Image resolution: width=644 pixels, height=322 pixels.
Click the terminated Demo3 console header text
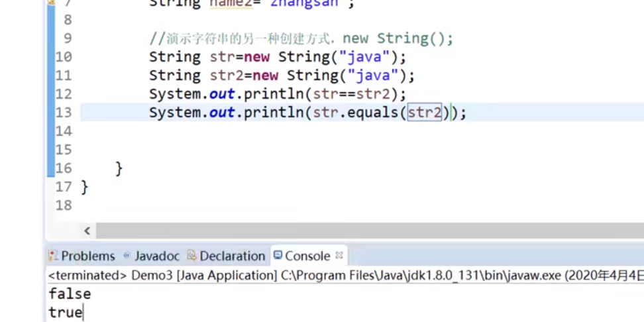pyautogui.click(x=345, y=275)
